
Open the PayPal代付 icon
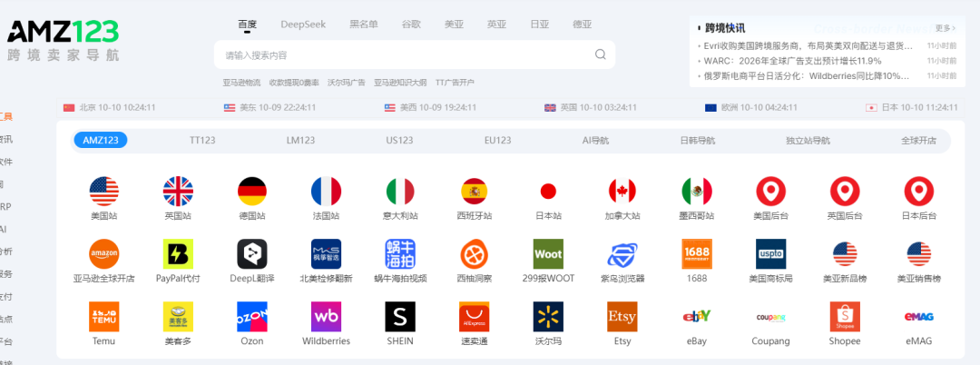pyautogui.click(x=178, y=253)
